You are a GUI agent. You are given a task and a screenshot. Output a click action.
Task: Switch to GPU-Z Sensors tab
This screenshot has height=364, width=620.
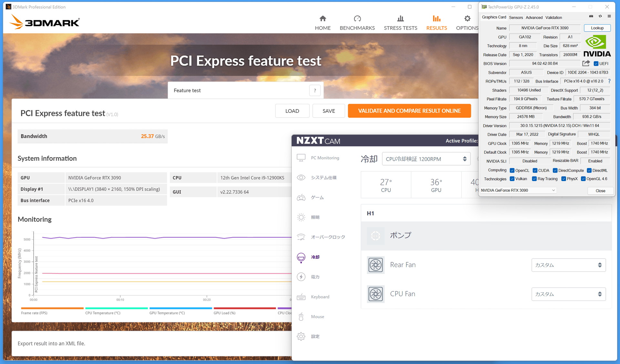point(516,17)
